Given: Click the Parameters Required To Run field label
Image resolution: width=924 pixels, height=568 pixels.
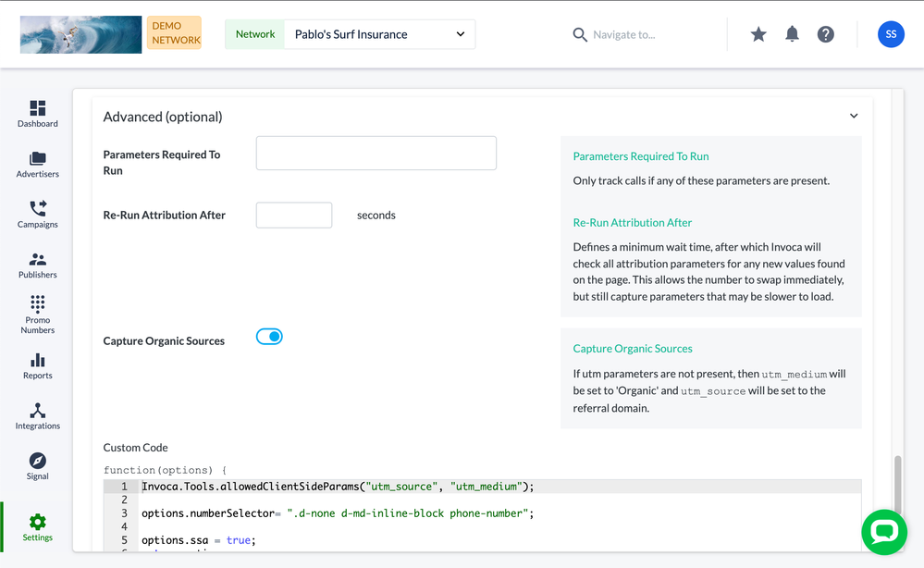Looking at the screenshot, I should (x=162, y=163).
